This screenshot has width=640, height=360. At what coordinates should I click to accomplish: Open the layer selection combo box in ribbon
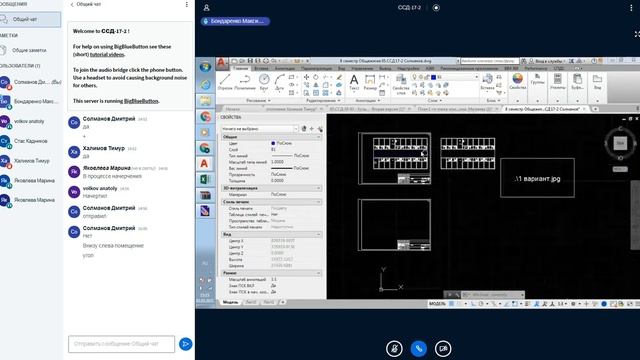point(445,77)
